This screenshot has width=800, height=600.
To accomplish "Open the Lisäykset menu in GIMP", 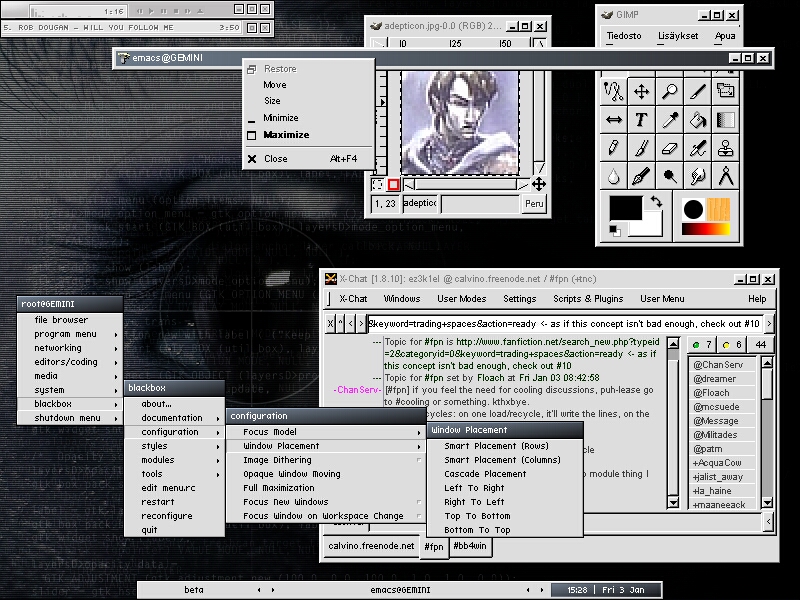I will [x=678, y=36].
